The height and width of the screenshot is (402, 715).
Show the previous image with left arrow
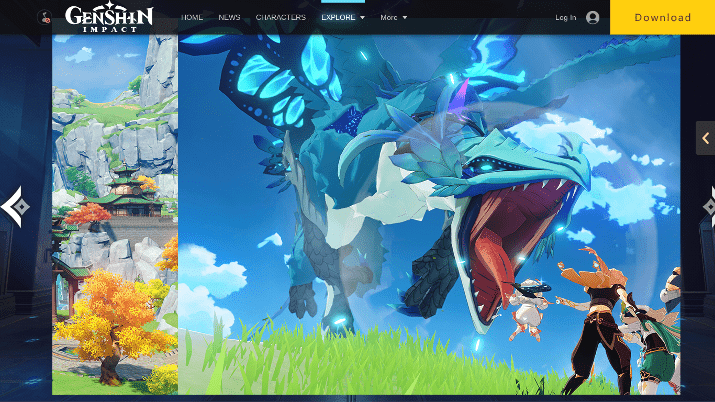15,207
